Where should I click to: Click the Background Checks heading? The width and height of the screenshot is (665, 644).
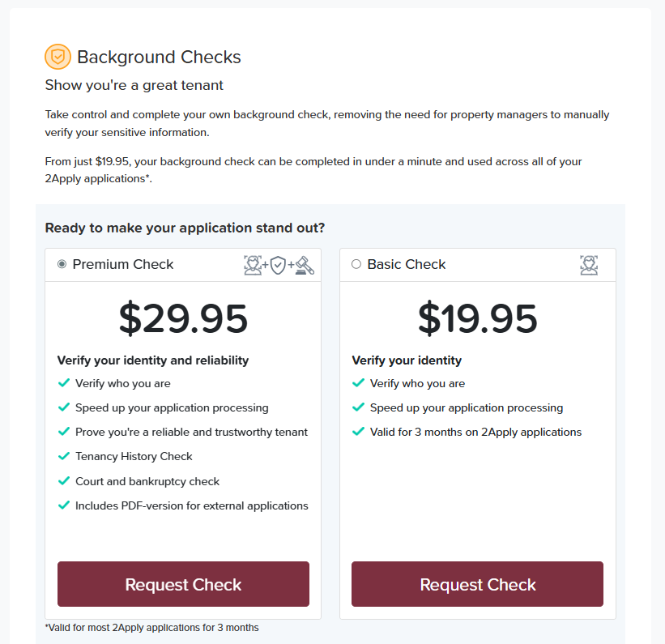pyautogui.click(x=159, y=57)
